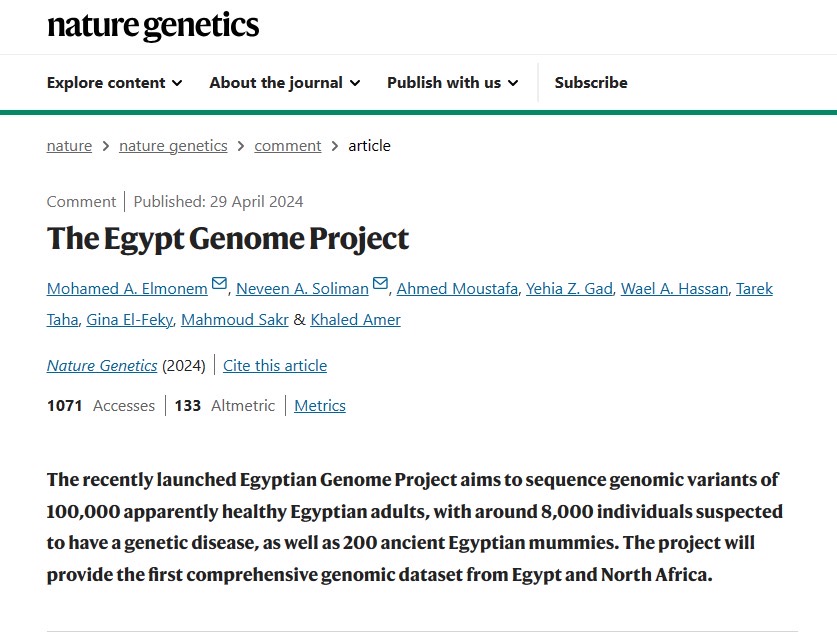Open author Khaled Amer's link
Viewport: 837px width, 643px height.
point(355,320)
